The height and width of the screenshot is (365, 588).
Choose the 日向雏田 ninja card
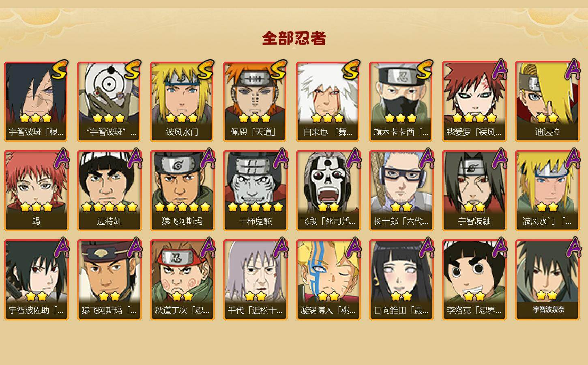click(x=401, y=280)
